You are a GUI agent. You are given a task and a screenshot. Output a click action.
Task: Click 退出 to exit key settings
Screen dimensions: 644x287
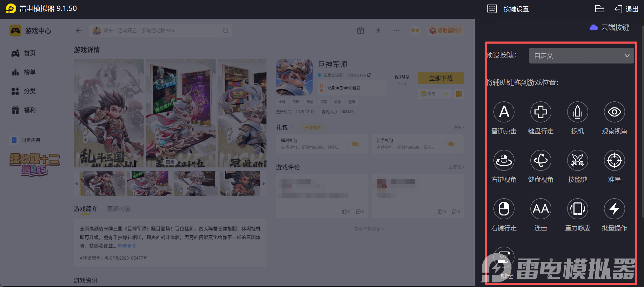[626, 9]
